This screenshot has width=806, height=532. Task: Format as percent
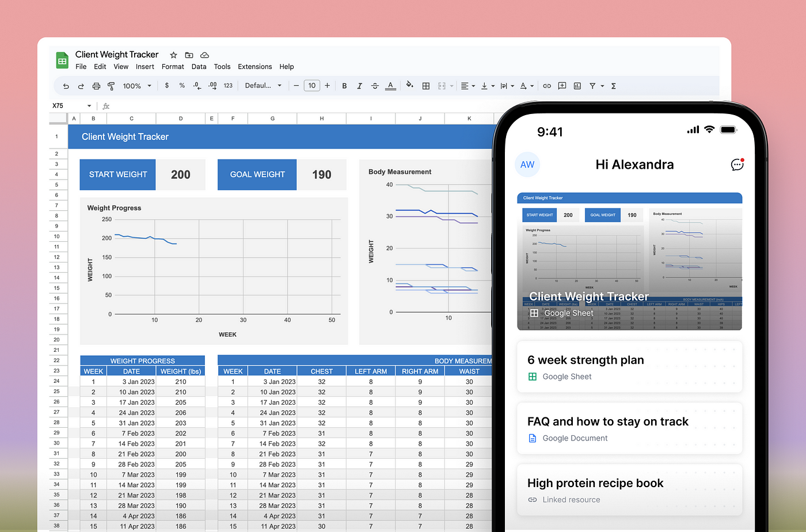point(182,85)
